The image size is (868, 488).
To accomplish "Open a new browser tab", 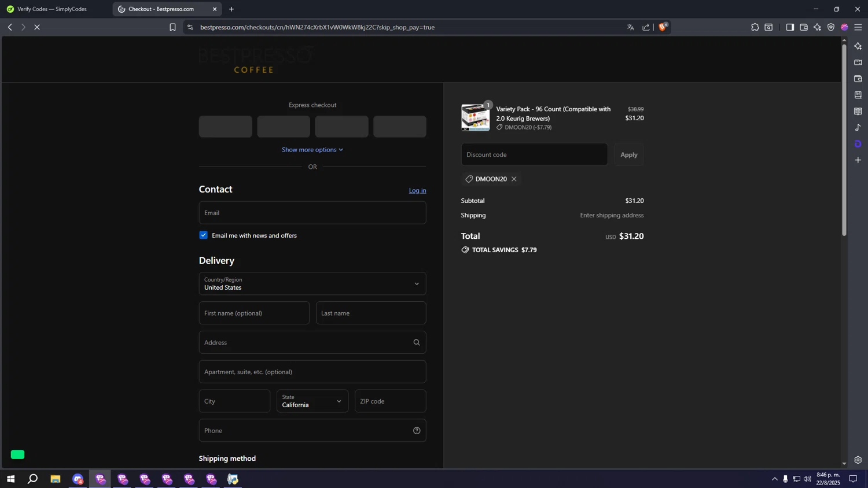I will (231, 9).
